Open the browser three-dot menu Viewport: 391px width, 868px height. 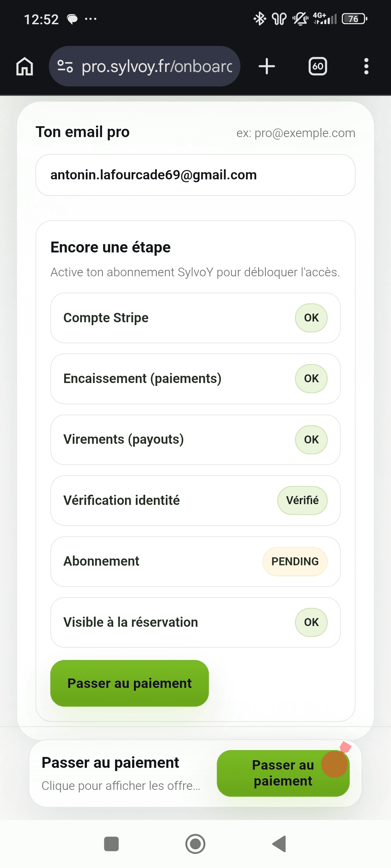366,67
